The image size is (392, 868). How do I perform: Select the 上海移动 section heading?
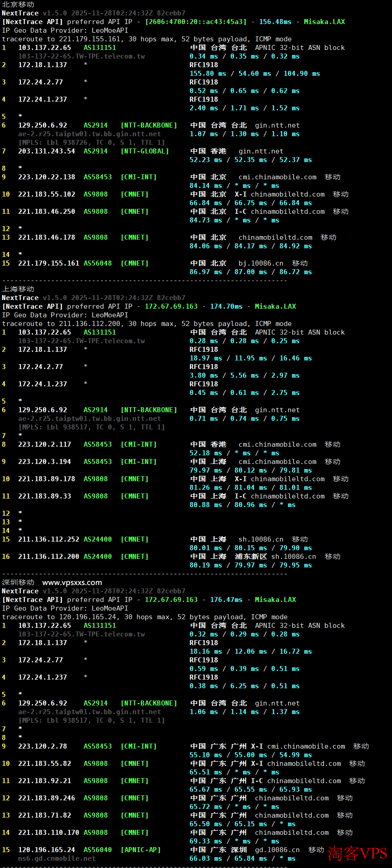(x=18, y=289)
